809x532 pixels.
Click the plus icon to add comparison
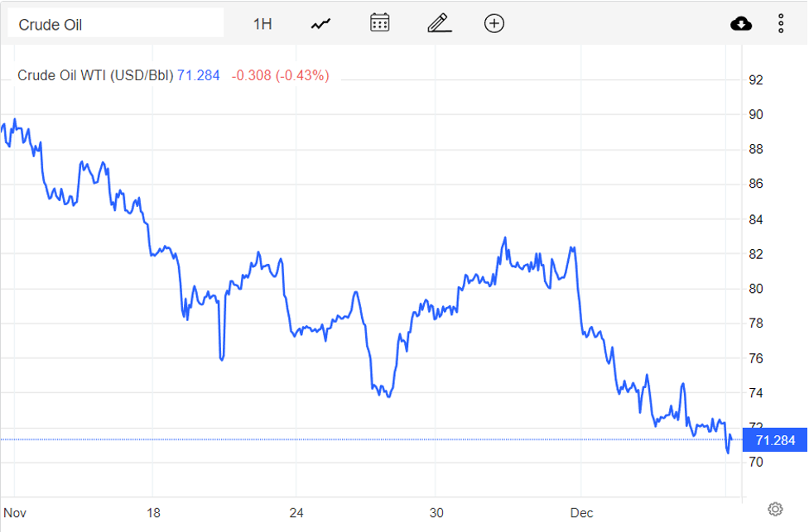(494, 23)
